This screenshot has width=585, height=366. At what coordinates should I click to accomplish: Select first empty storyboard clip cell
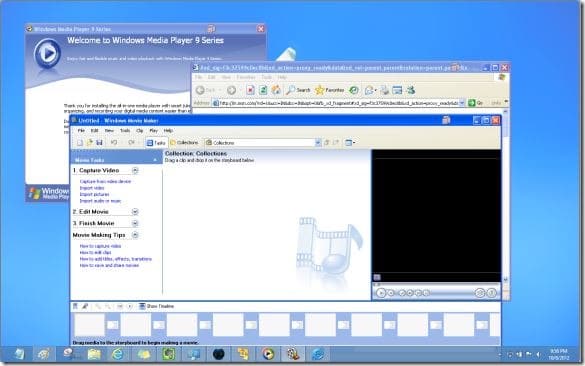pyautogui.click(x=90, y=325)
